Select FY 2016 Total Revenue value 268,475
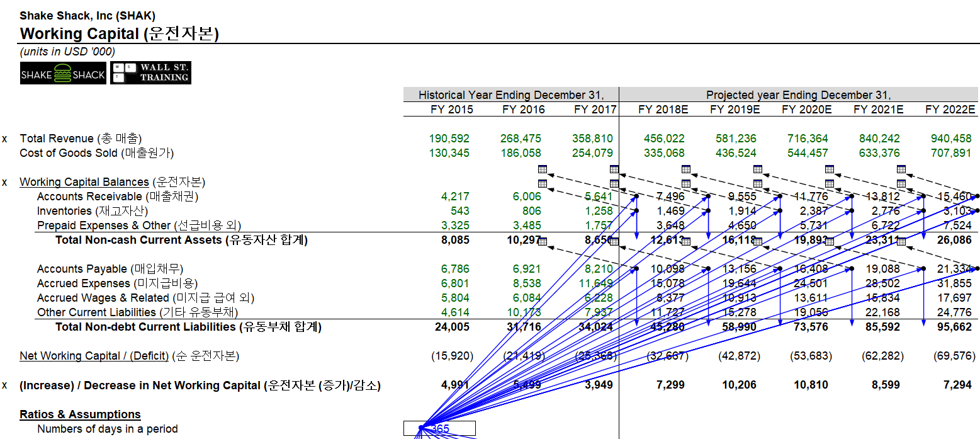 [521, 139]
